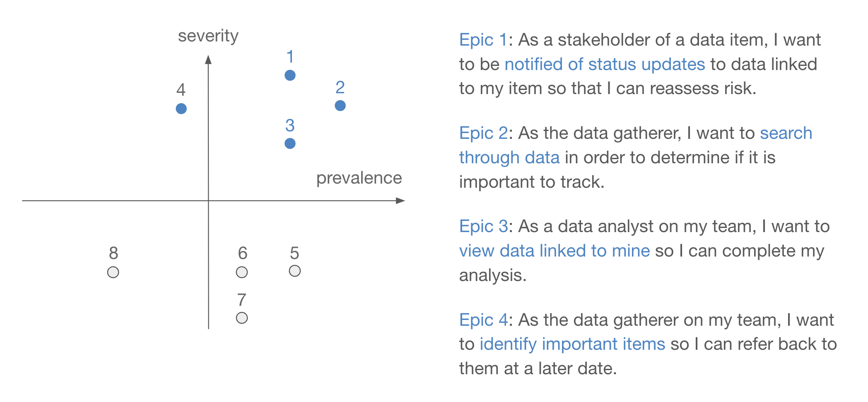Select the gray circle labeled 7
868x402 pixels.
[242, 318]
